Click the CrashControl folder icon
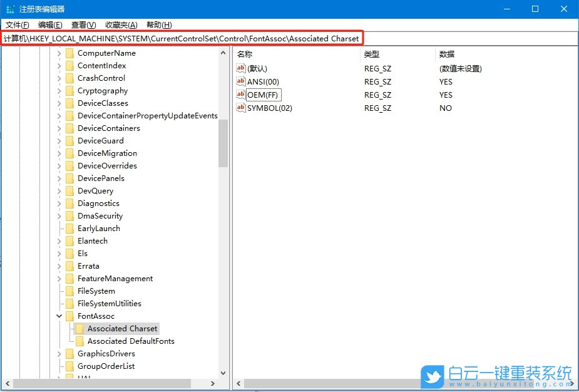The height and width of the screenshot is (392, 579). tap(69, 78)
